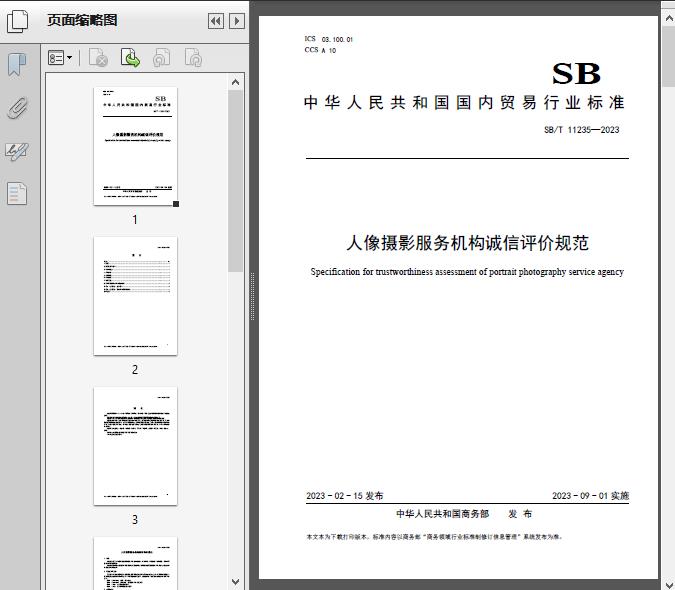The width and height of the screenshot is (675, 590).
Task: Click the page number label 2
Action: point(135,370)
